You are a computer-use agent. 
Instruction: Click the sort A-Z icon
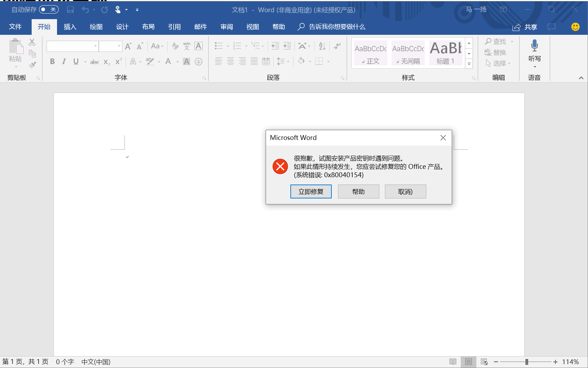[322, 46]
